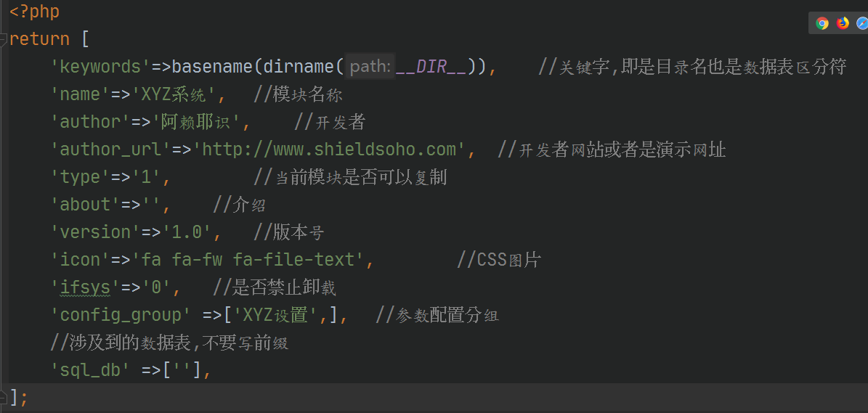Place caret in 'sql_db' empty string

[x=182, y=370]
